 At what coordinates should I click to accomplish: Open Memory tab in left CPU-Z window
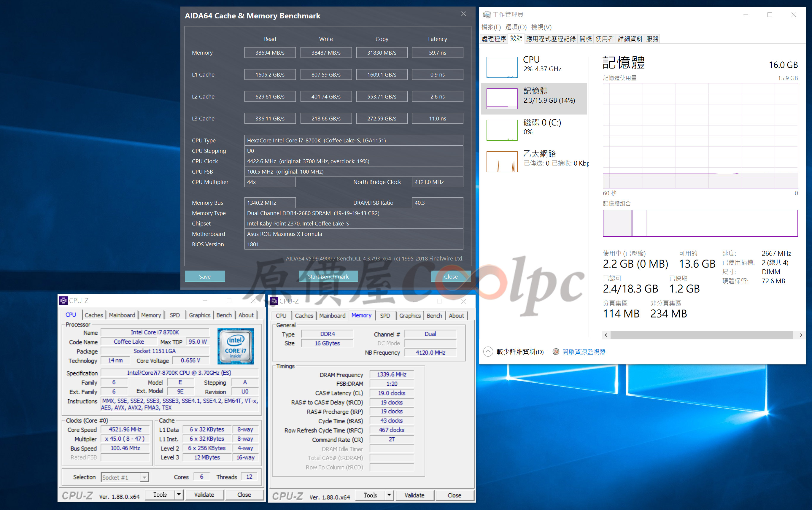151,315
